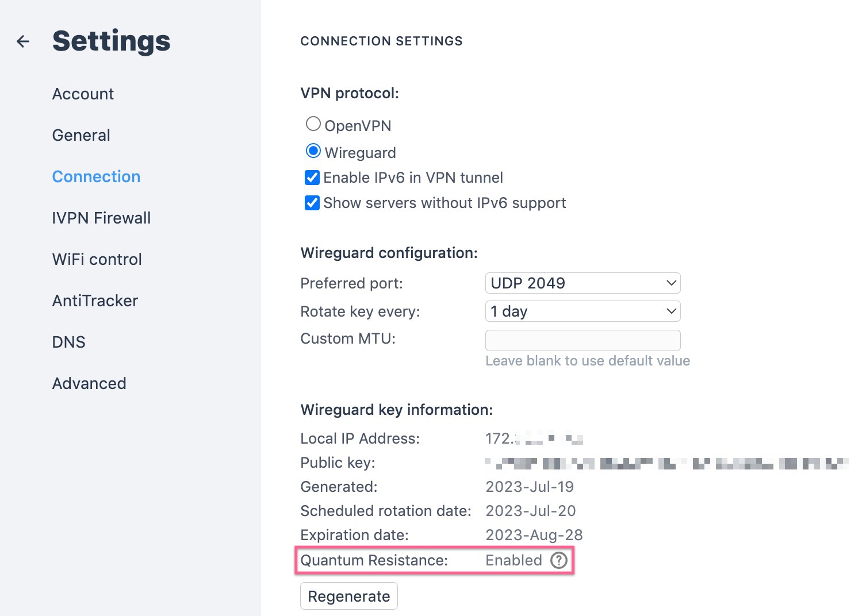Open the Preferred port dropdown

583,283
